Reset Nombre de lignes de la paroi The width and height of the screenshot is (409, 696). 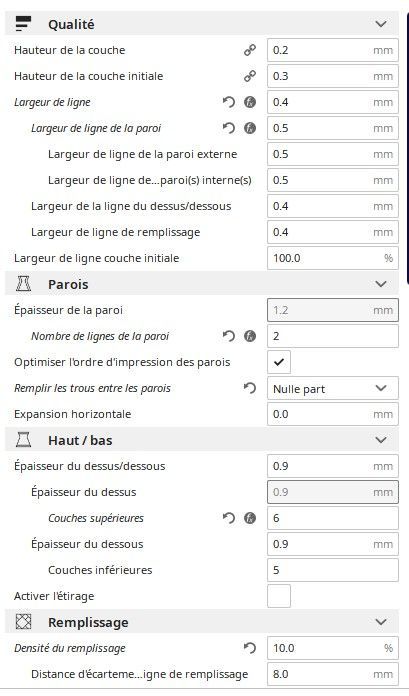click(x=228, y=336)
